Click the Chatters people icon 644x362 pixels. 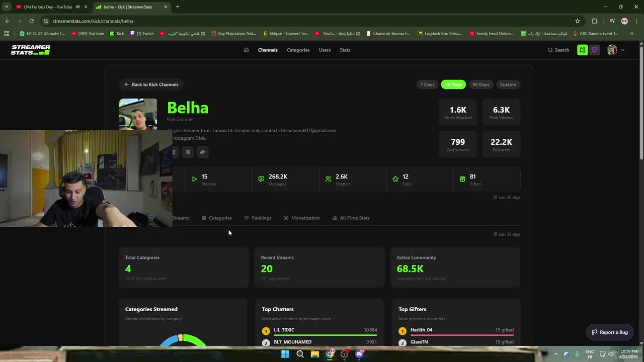tap(329, 179)
